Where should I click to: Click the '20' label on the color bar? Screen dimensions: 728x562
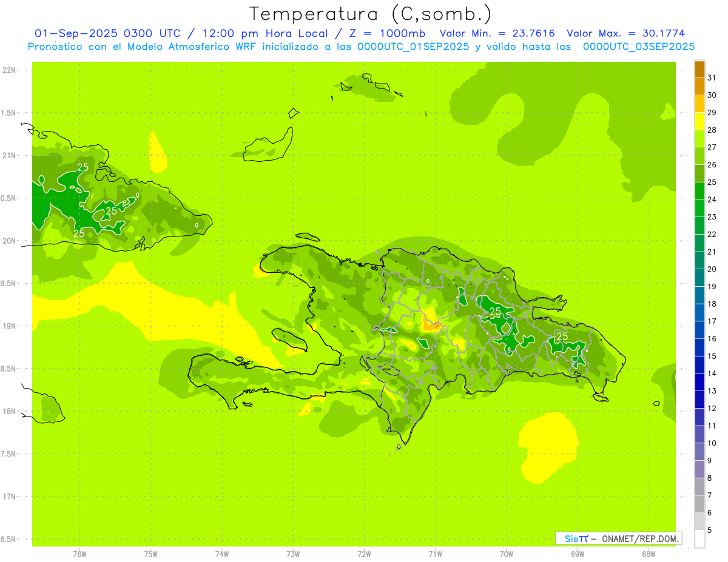712,269
